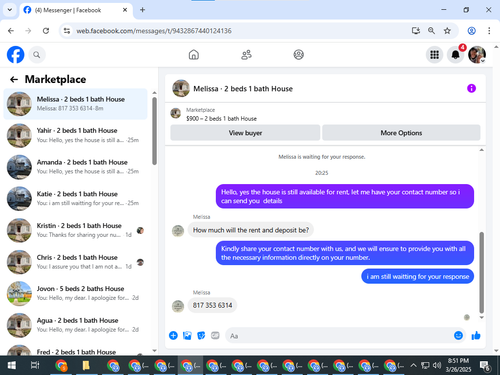Open Chrome three-dot menu
The image size is (500, 375).
tap(489, 31)
